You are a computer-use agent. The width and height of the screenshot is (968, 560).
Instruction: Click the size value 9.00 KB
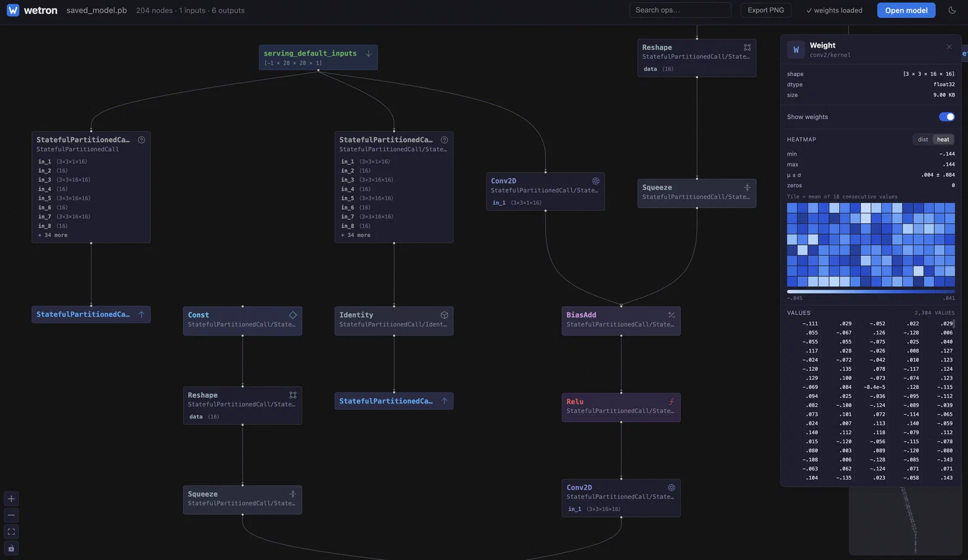pos(944,95)
